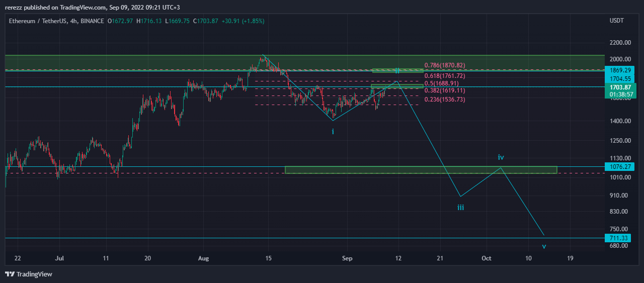Select the low value L1669.75
Image resolution: width=644 pixels, height=283 pixels.
pos(178,21)
